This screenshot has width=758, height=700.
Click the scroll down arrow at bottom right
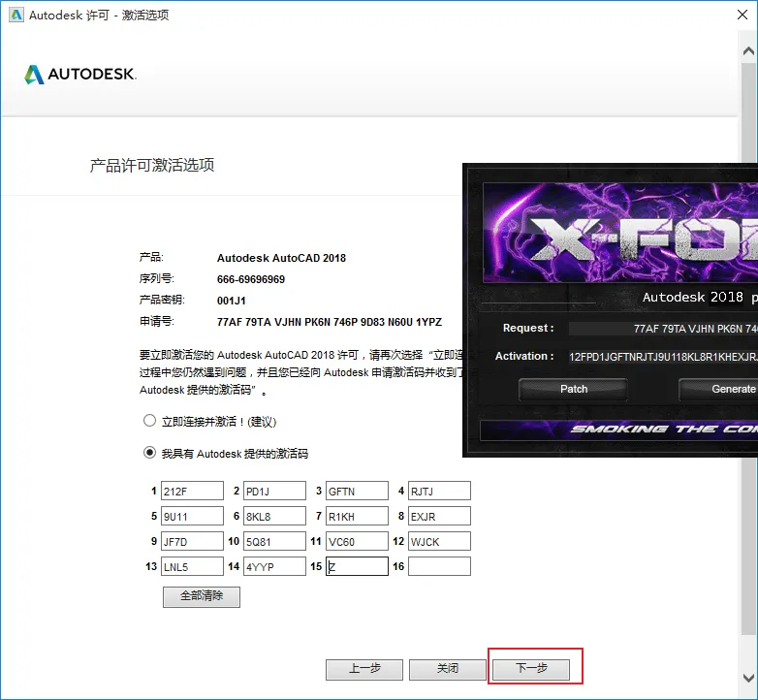point(748,678)
